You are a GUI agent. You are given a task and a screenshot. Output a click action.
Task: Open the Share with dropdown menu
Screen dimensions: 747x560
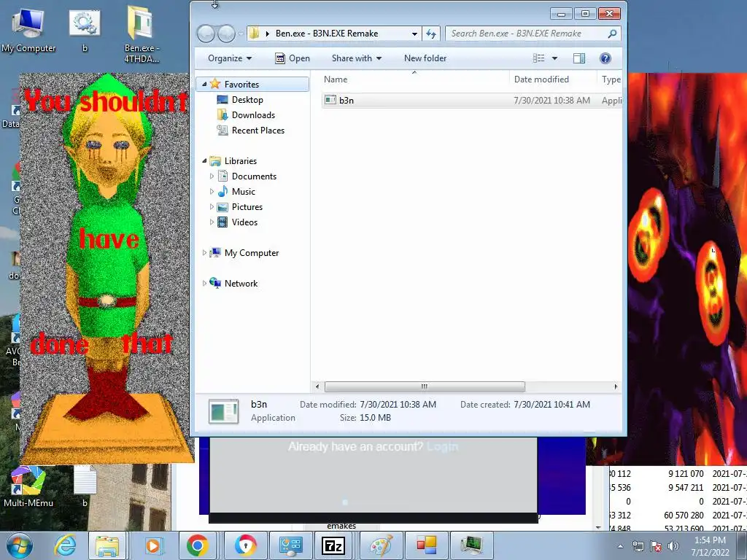point(356,58)
